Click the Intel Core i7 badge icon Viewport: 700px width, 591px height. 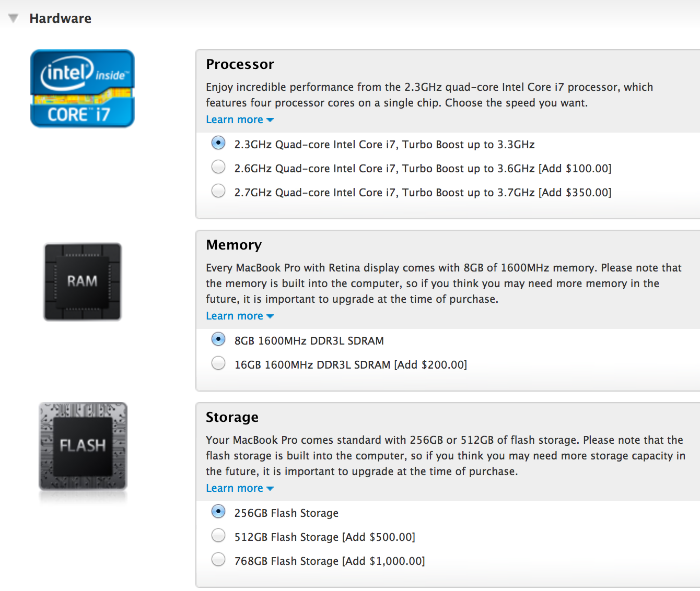click(x=82, y=88)
